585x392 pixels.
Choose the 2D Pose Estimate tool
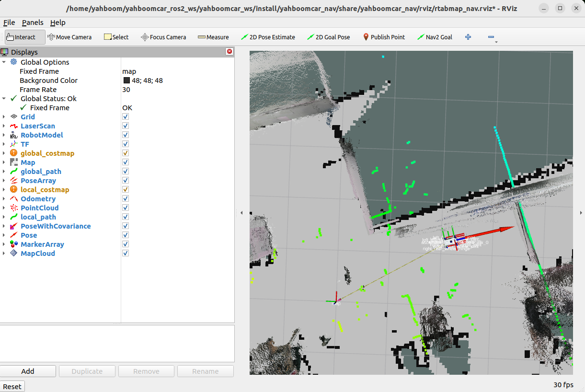point(268,37)
